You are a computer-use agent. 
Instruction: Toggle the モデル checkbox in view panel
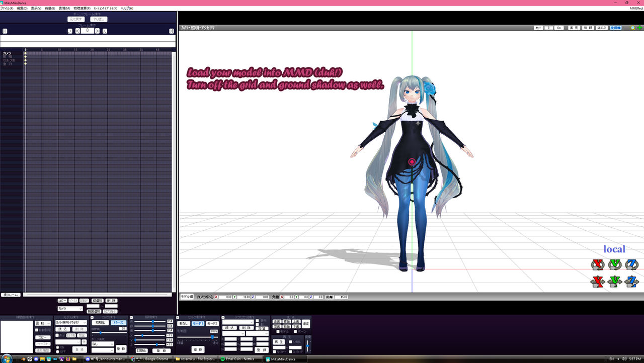[278, 331]
